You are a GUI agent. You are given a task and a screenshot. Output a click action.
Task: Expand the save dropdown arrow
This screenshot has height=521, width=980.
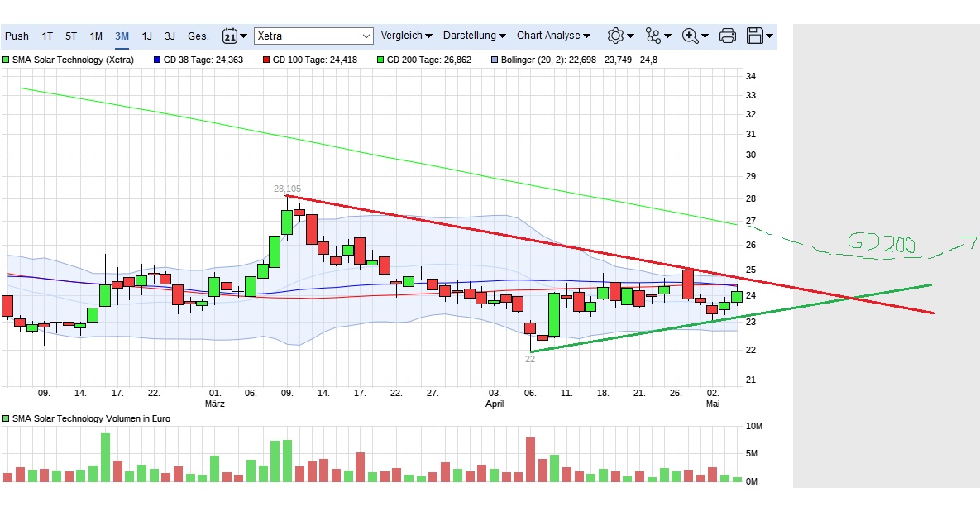tap(769, 36)
